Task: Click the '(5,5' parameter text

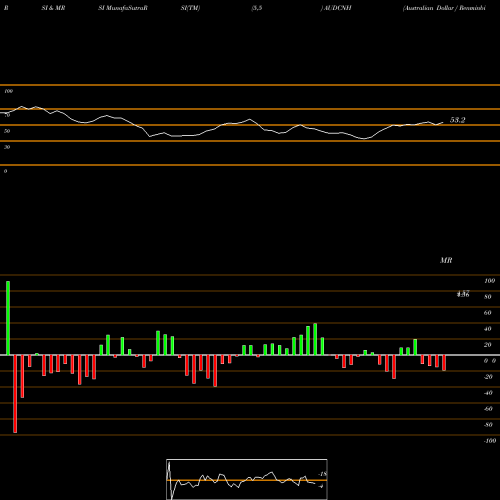Action: pyautogui.click(x=257, y=8)
